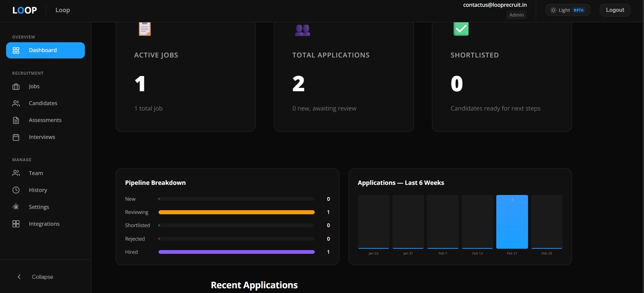The height and width of the screenshot is (293, 644).
Task: Click the Settings gear icon
Action: point(16,207)
